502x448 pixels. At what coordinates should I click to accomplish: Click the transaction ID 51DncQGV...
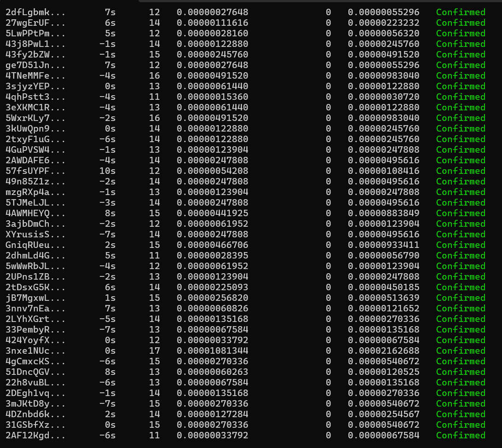pos(35,372)
